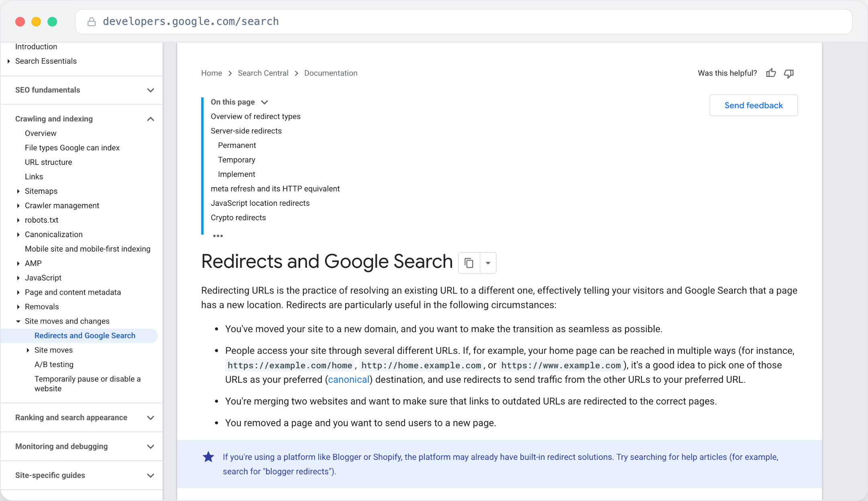868x501 pixels.
Task: Expand Crawler management arrow
Action: (18, 206)
